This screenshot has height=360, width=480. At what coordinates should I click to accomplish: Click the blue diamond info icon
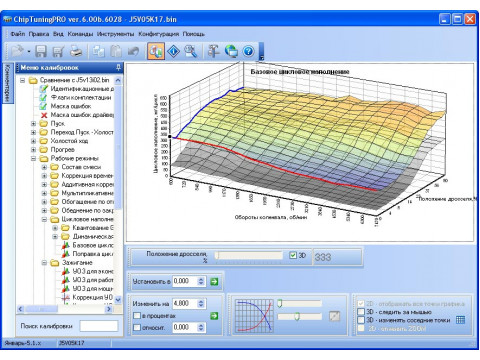pyautogui.click(x=174, y=51)
